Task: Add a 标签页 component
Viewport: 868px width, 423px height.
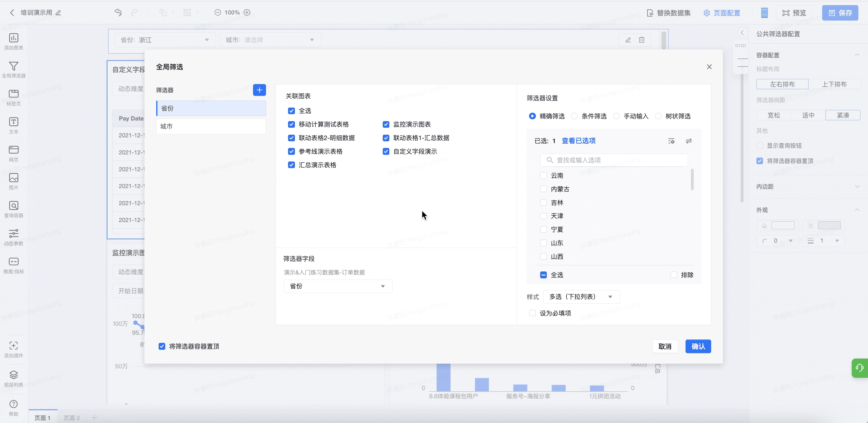Action: pyautogui.click(x=14, y=98)
